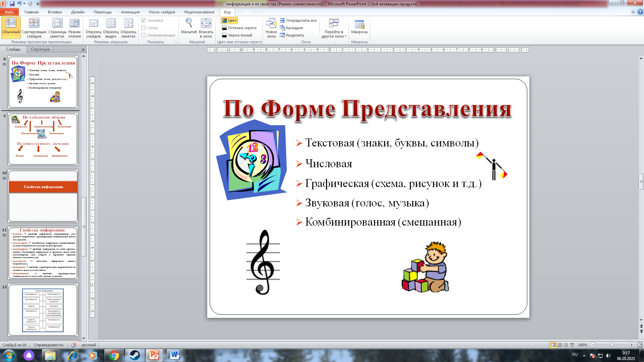Screen dimensions: 644x362
Task: Open the Zoom (Масштаб) dialog
Action: 189,26
